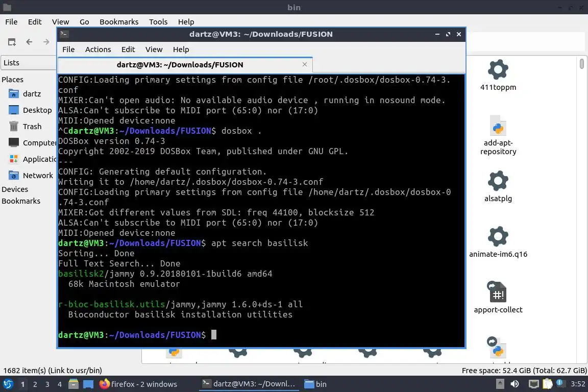Click r-bioc-basilisk.utils package name in terminal

coord(111,304)
